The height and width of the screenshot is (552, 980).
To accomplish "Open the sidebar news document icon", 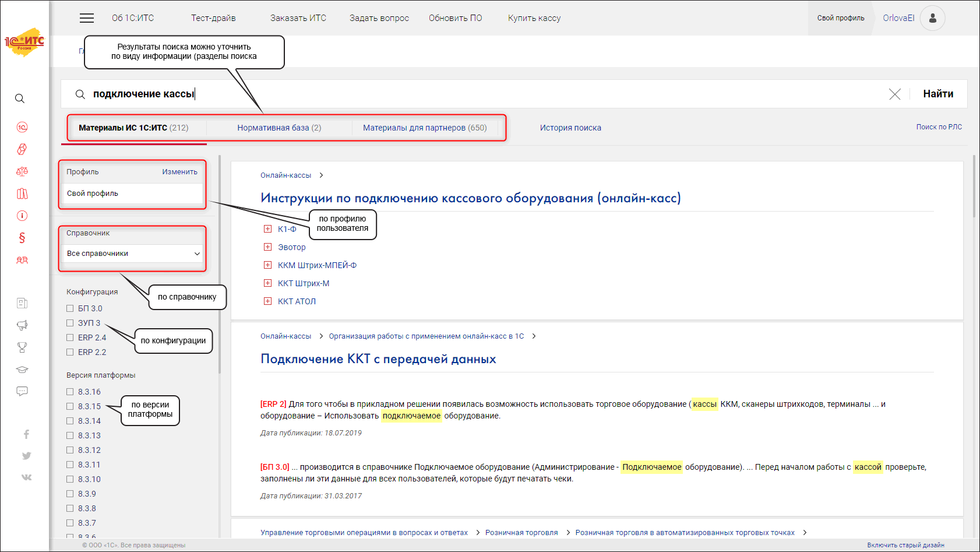I will click(x=22, y=303).
